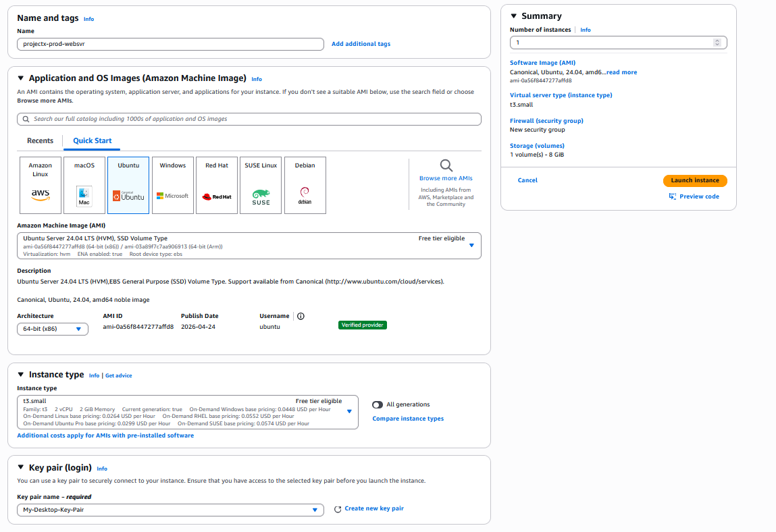Click the Number of instances stepper arrows
776x532 pixels.
[x=717, y=43]
